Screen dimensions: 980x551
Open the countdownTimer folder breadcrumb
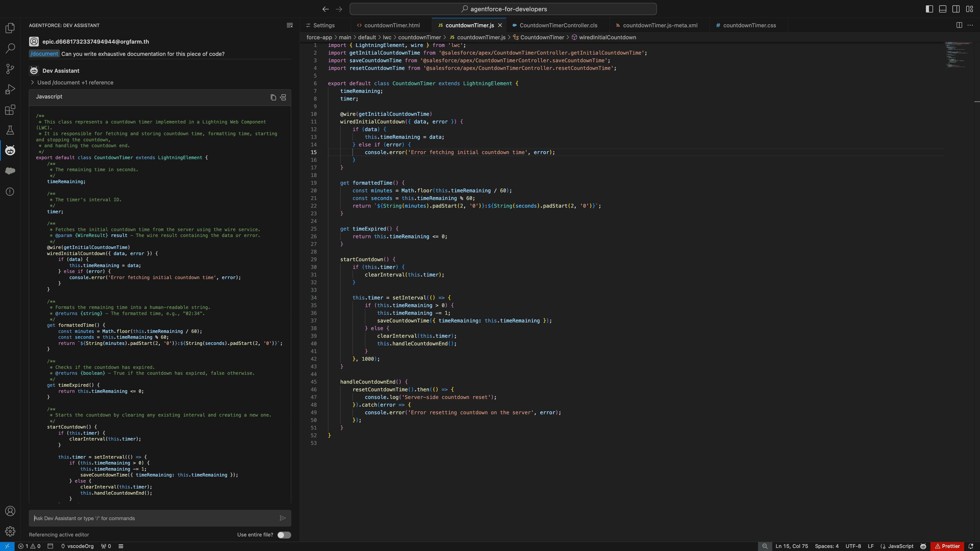(x=419, y=37)
